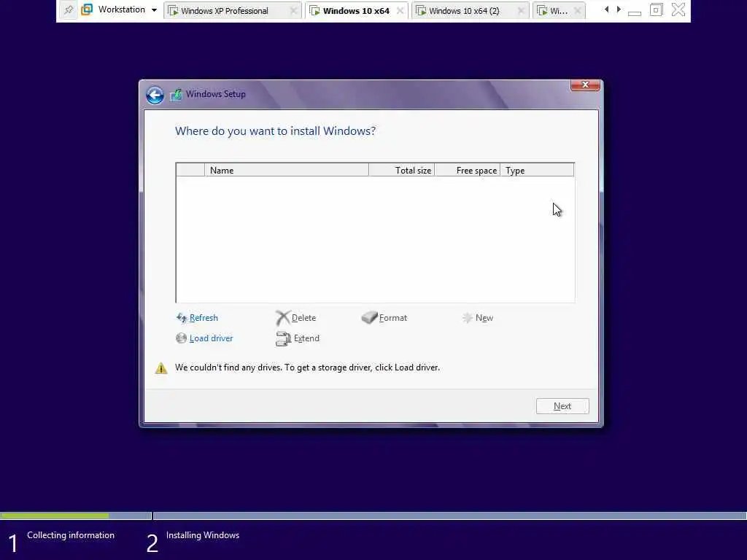Viewport: 747px width, 560px height.
Task: Click the 'Installing Windows' step label
Action: (x=203, y=535)
